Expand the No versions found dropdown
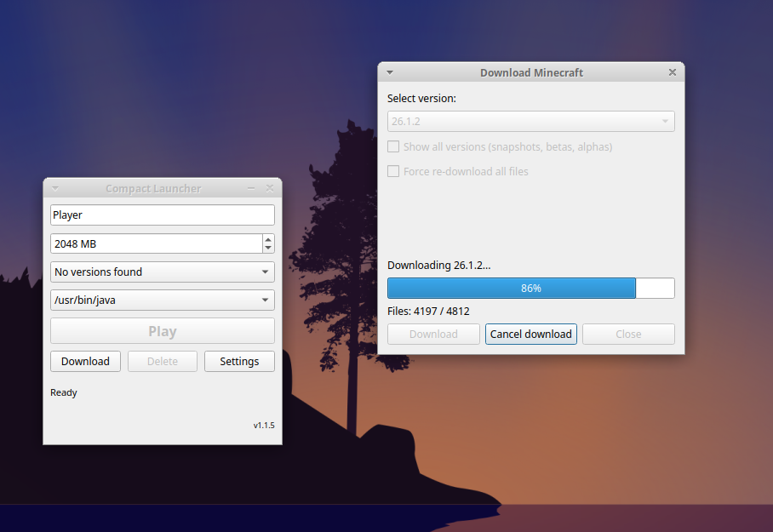This screenshot has height=532, width=773. [163, 272]
